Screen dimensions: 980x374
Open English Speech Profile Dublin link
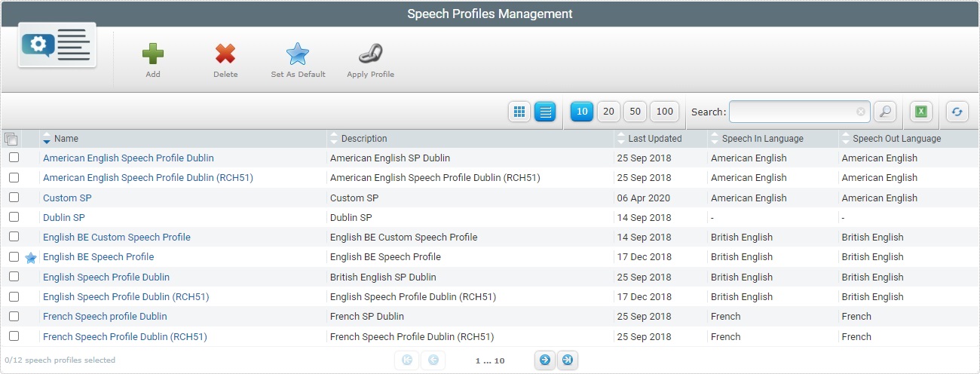pos(106,277)
